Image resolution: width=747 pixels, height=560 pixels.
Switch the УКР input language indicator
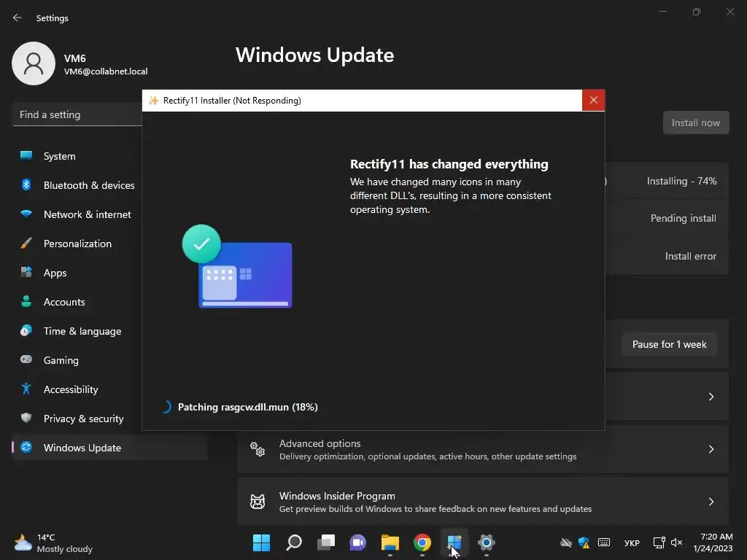tap(632, 542)
